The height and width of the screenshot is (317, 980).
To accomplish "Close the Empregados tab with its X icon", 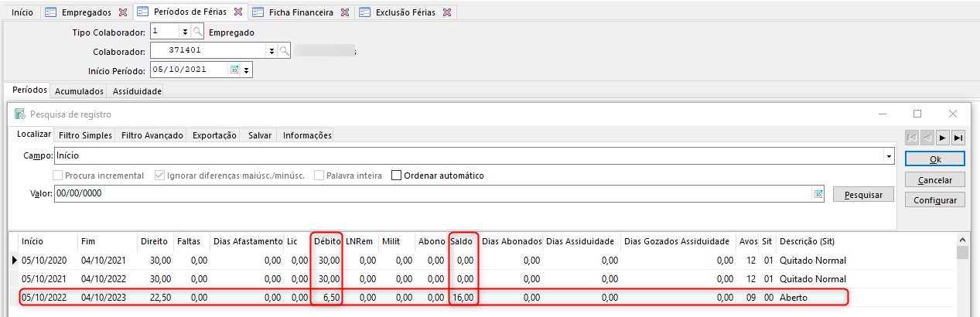I will pos(122,13).
